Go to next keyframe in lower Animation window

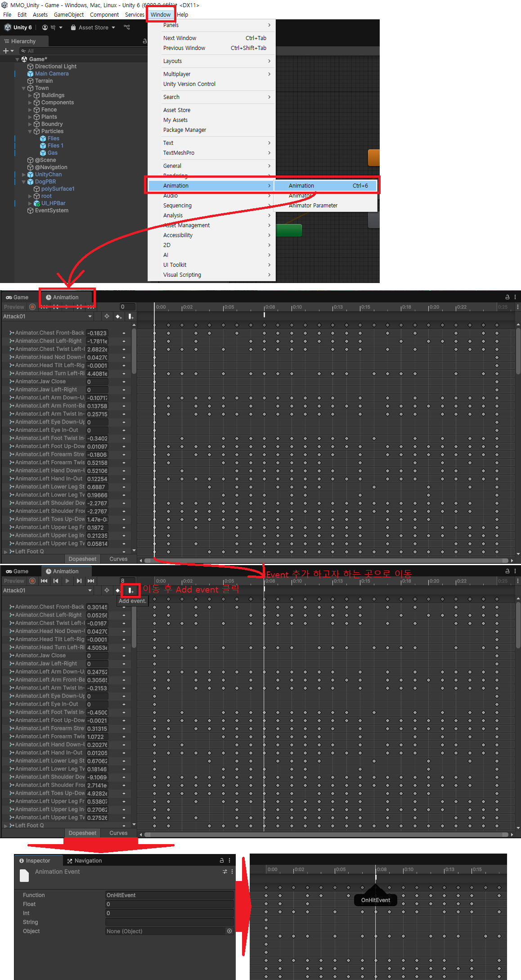coord(79,581)
